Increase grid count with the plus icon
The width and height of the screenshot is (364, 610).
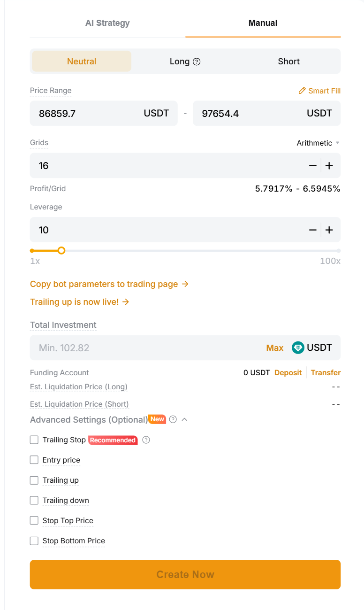point(329,165)
